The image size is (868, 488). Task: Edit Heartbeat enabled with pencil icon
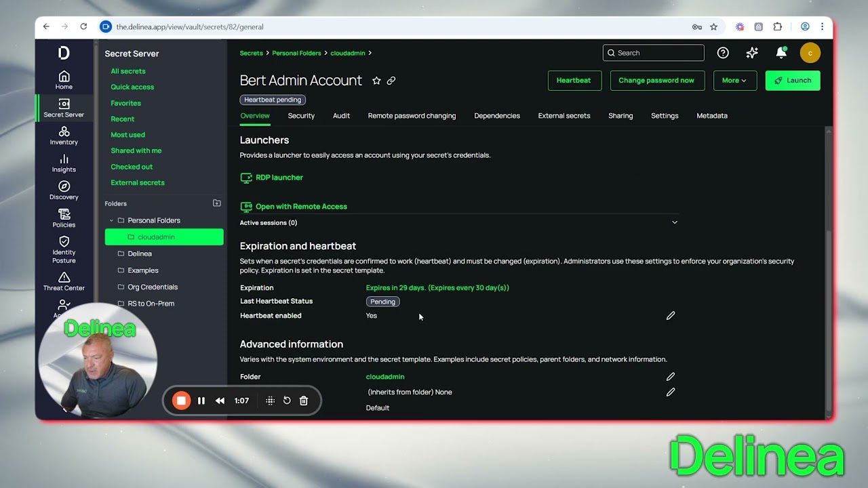671,316
